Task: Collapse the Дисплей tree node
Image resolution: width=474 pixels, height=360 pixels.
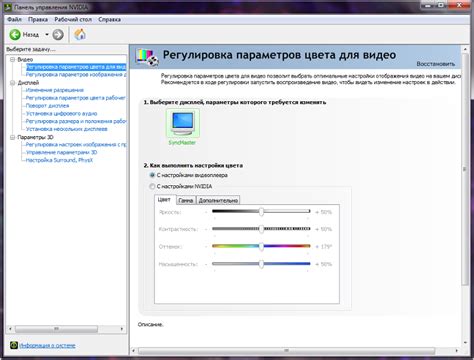Action: point(13,83)
